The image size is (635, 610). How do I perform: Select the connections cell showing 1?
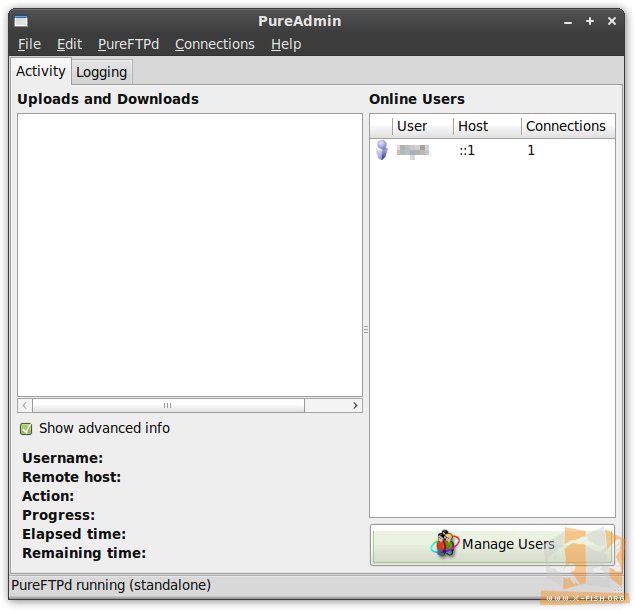click(x=531, y=151)
